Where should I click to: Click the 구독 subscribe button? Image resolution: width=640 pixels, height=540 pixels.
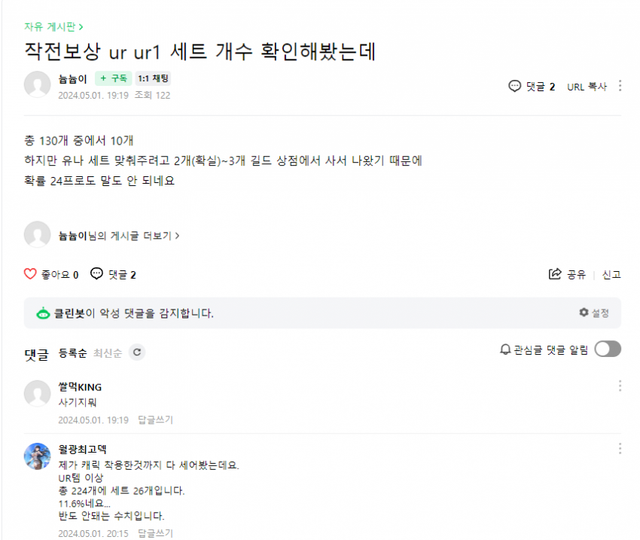(x=114, y=78)
